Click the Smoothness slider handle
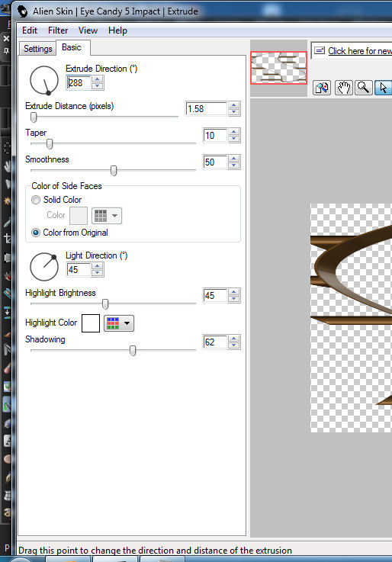Screen dimensions: 392x562 [x=114, y=171]
